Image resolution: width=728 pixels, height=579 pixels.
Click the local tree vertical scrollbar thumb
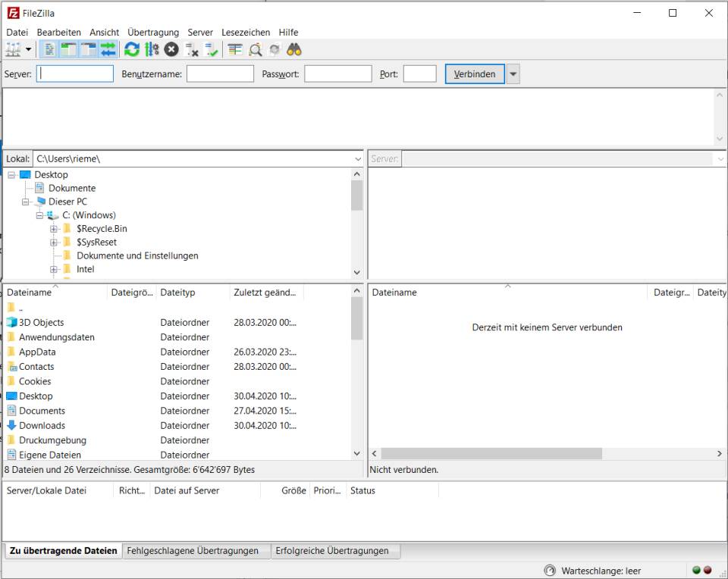pos(356,196)
